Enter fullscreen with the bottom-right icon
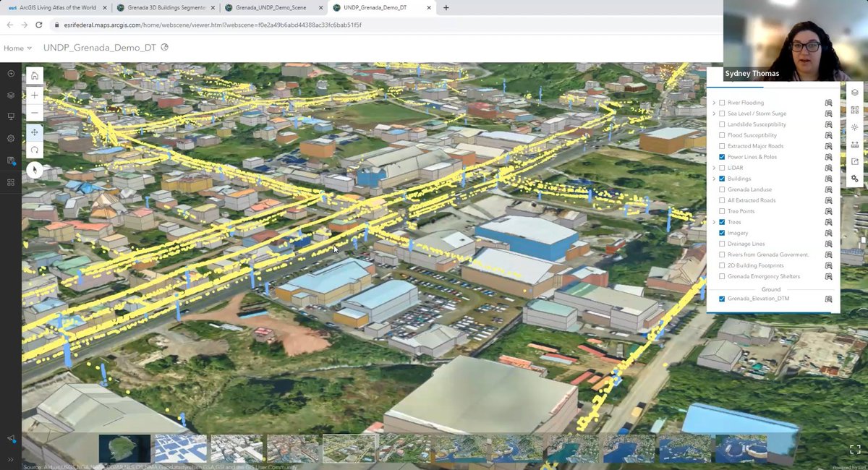868x470 pixels. [855, 448]
